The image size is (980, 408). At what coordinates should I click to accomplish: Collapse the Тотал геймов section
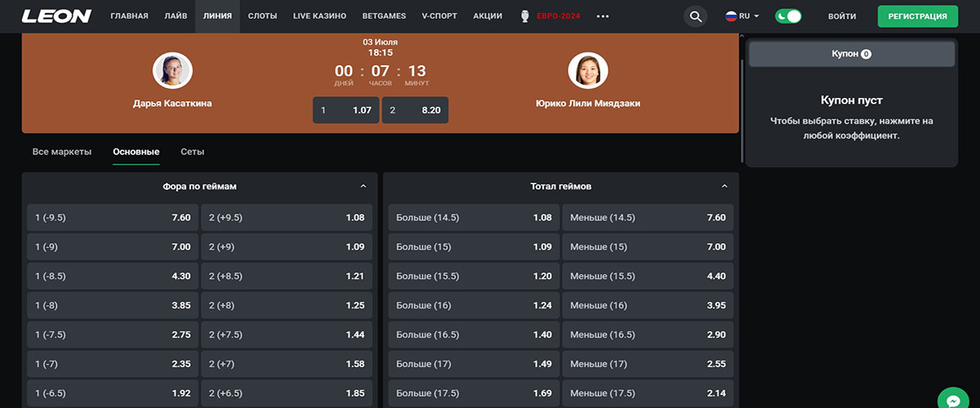[724, 187]
